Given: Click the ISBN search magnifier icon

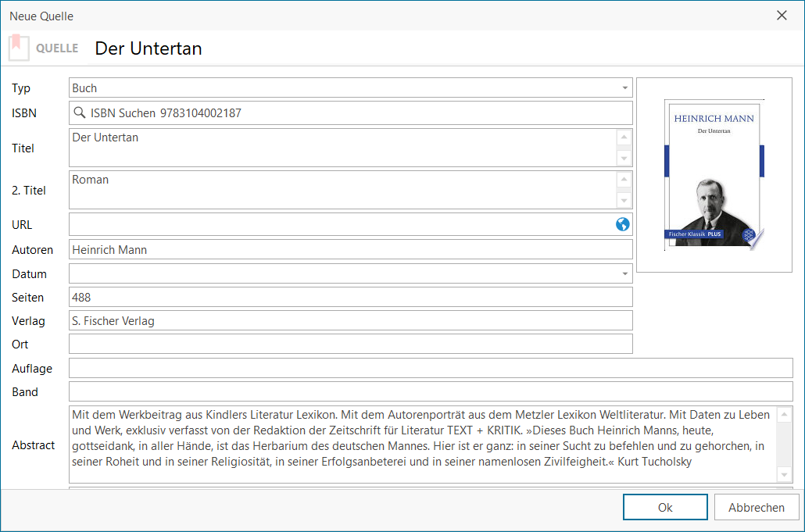Looking at the screenshot, I should 79,112.
